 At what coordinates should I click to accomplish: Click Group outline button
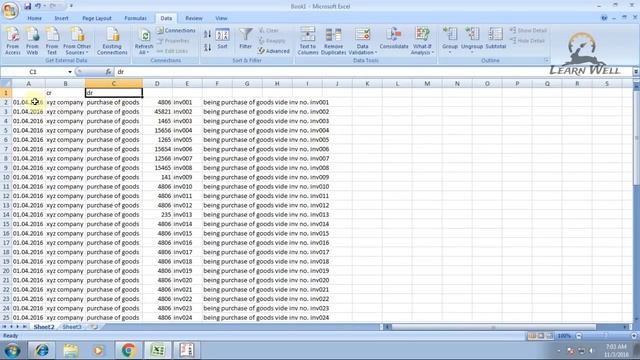(450, 40)
